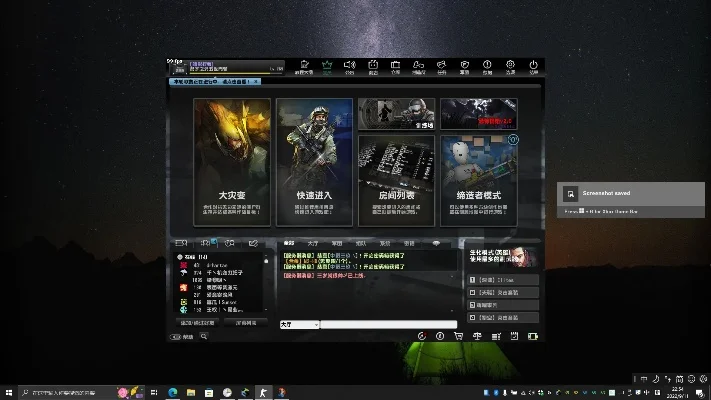
Task: Open Microsoft Edge from the taskbar
Action: click(x=173, y=392)
